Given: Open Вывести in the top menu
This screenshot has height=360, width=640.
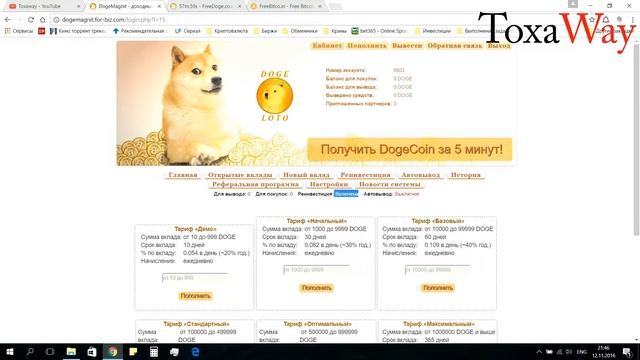Looking at the screenshot, I should point(407,46).
